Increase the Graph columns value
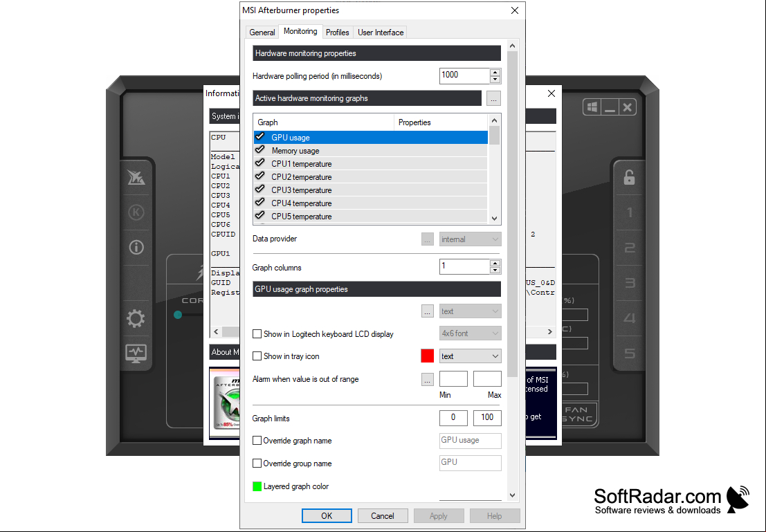Screen dimensions: 766x532 tap(495, 264)
